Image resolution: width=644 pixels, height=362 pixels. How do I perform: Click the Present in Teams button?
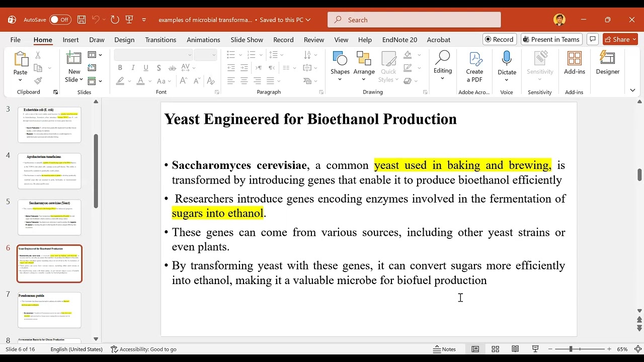tap(550, 39)
